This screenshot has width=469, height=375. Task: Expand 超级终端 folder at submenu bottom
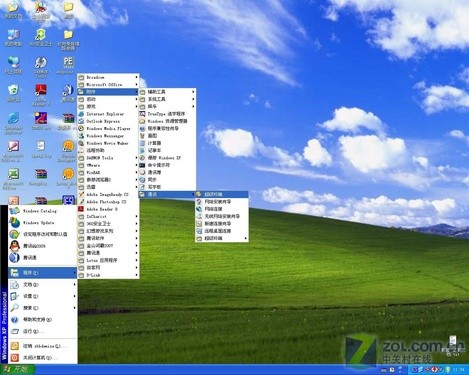pos(222,238)
